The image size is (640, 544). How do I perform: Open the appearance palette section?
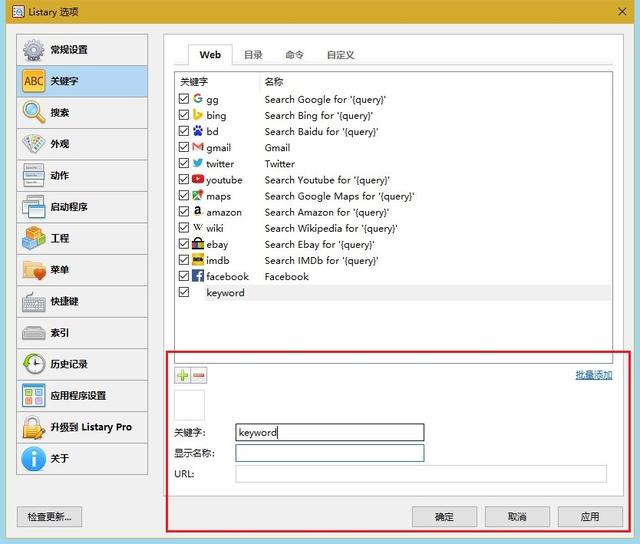coord(82,144)
